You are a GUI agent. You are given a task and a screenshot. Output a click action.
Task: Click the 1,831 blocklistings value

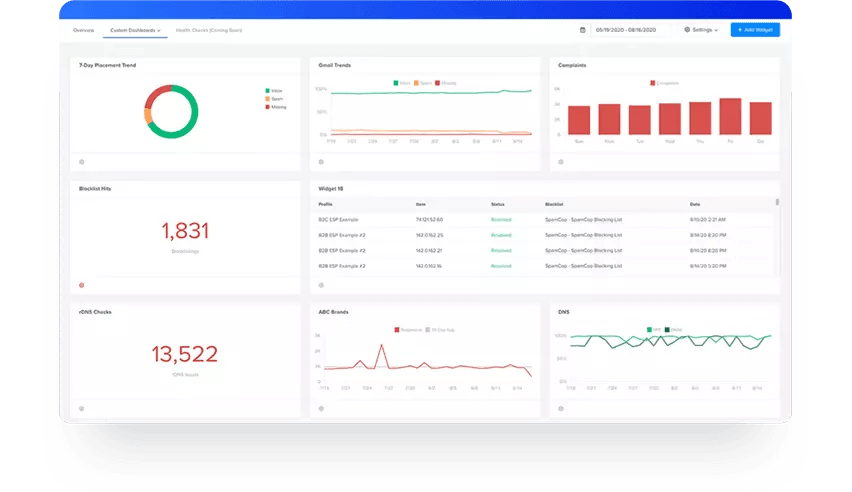[x=185, y=231]
